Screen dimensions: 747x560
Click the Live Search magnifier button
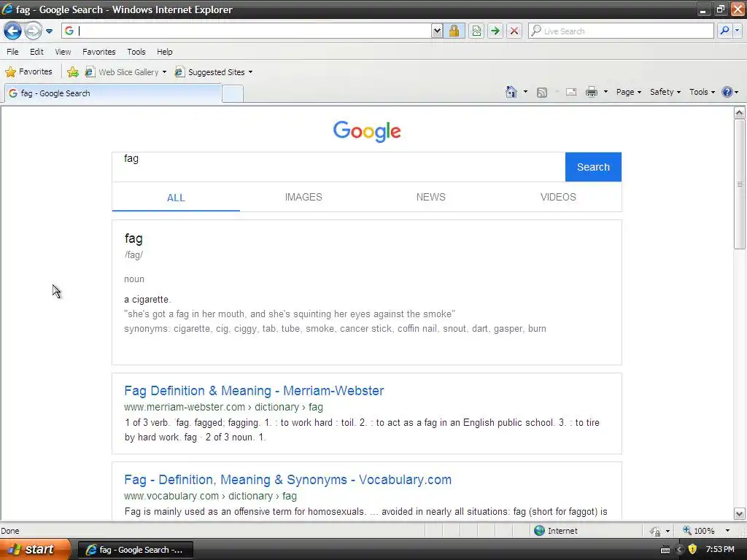[724, 31]
